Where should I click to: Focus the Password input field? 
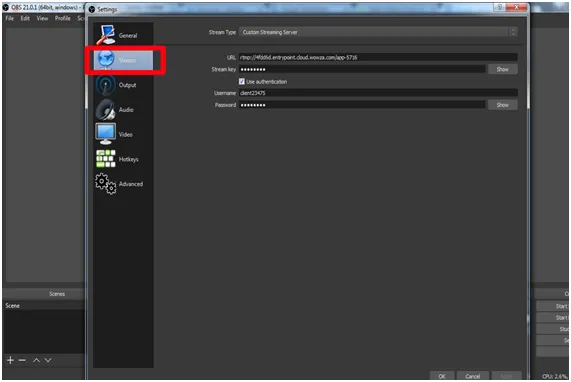pyautogui.click(x=362, y=105)
